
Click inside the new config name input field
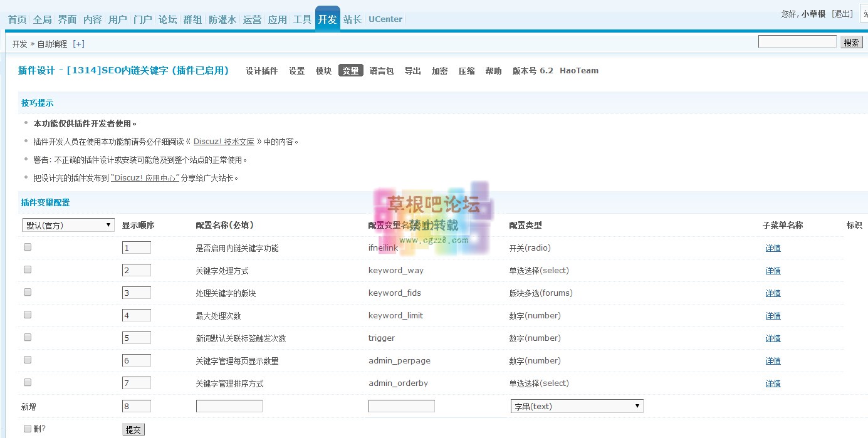point(229,405)
